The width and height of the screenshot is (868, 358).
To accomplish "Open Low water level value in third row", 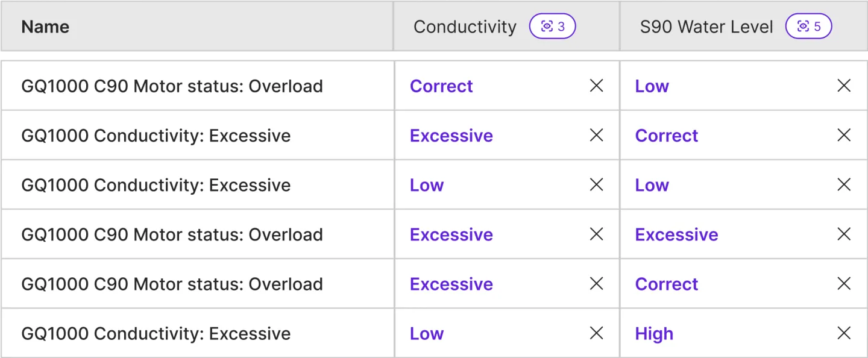I will tap(652, 185).
